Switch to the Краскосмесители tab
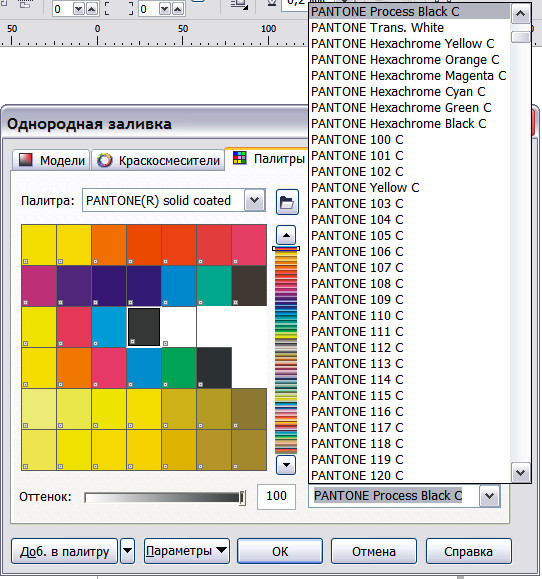The image size is (542, 579). (158, 160)
